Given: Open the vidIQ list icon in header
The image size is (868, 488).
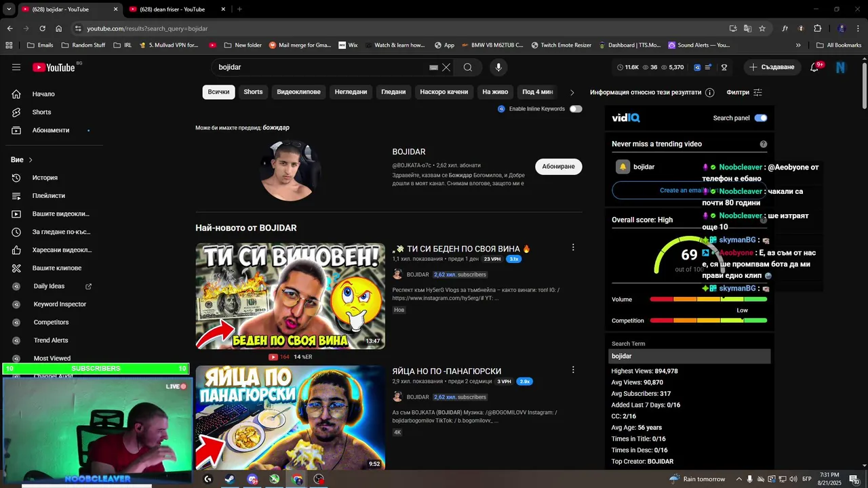Looking at the screenshot, I should pos(709,67).
